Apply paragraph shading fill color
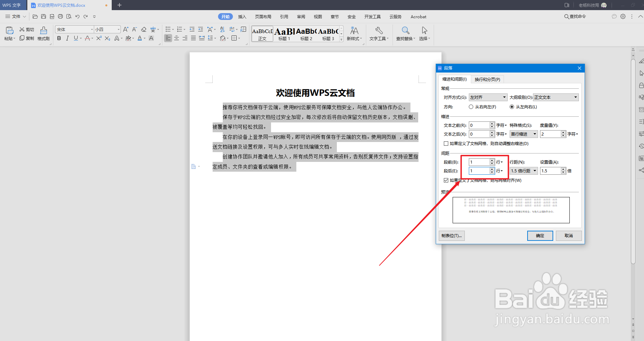 click(x=223, y=38)
